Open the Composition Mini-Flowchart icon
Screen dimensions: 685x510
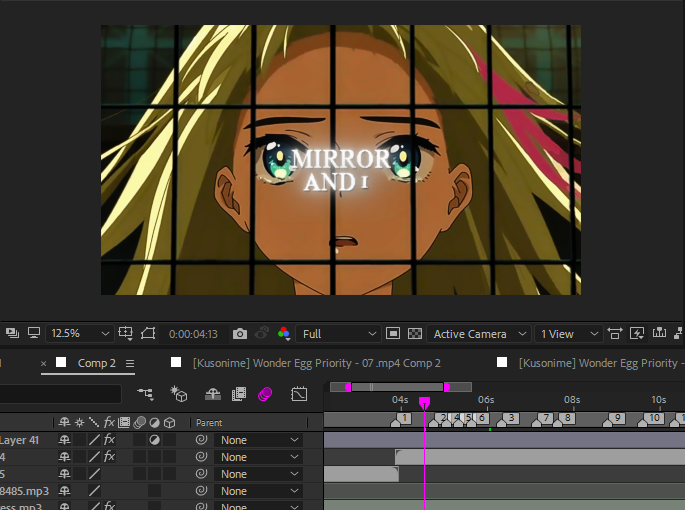145,394
